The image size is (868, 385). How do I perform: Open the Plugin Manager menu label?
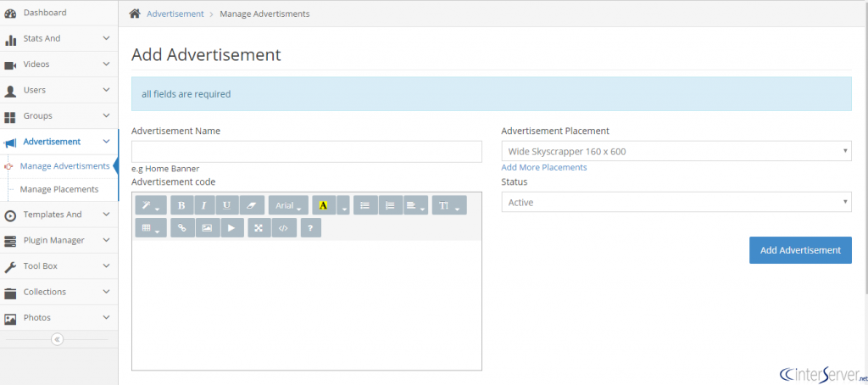click(53, 241)
